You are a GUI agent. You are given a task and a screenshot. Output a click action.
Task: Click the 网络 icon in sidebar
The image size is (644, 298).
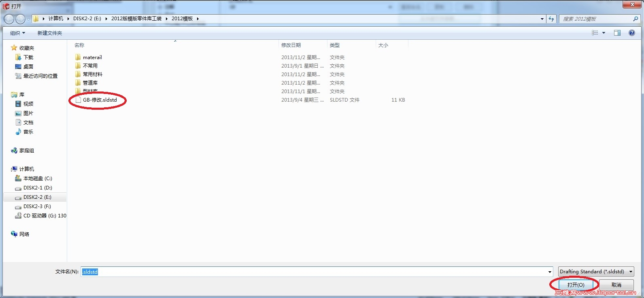click(14, 234)
